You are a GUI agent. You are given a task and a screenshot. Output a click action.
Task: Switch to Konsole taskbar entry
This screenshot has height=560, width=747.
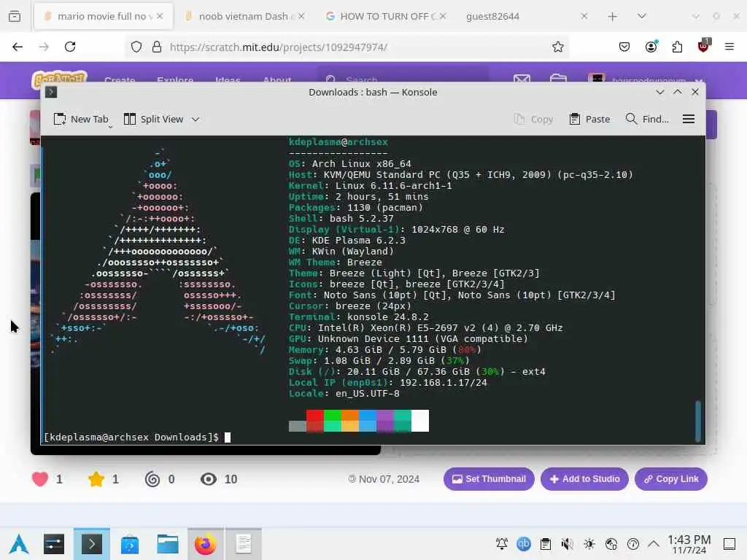coord(91,544)
